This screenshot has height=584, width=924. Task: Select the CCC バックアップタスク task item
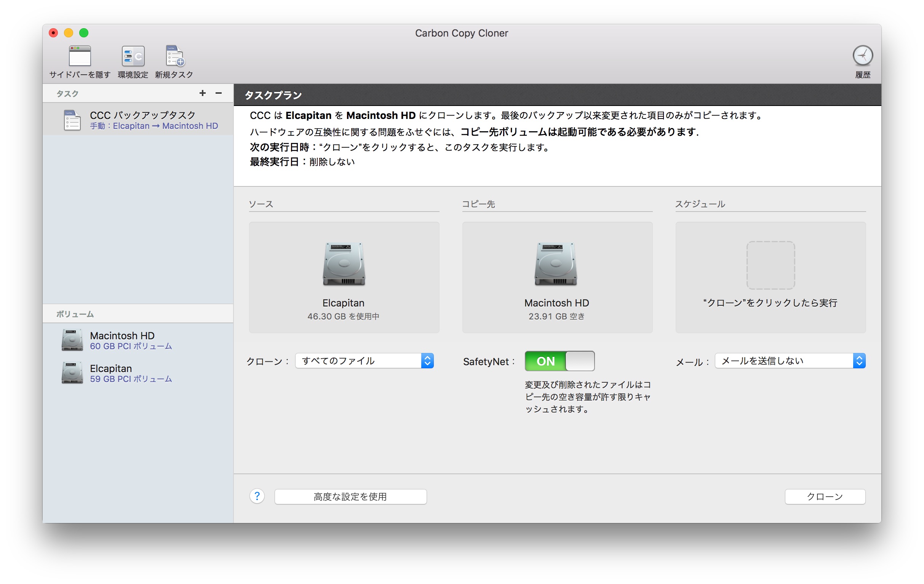pyautogui.click(x=142, y=120)
